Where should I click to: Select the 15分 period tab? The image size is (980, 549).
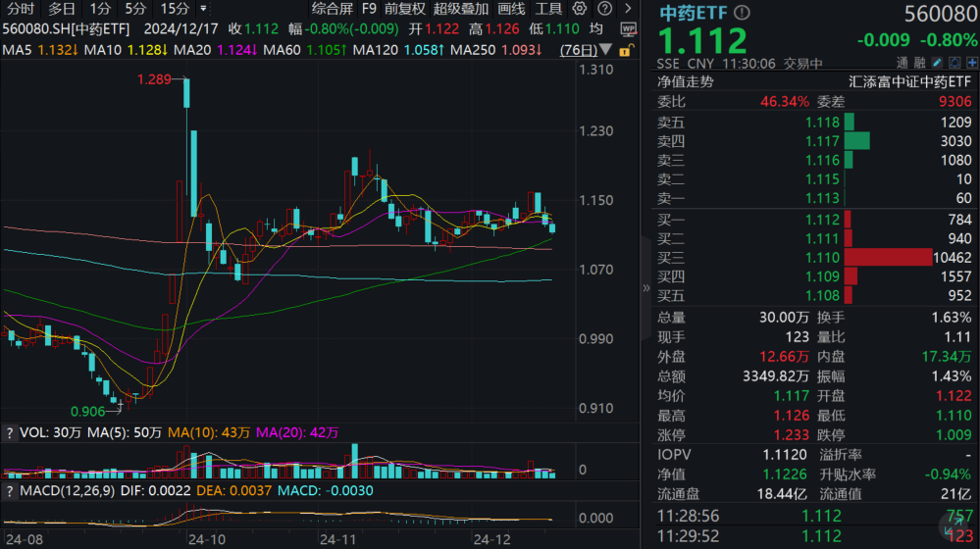[x=175, y=9]
